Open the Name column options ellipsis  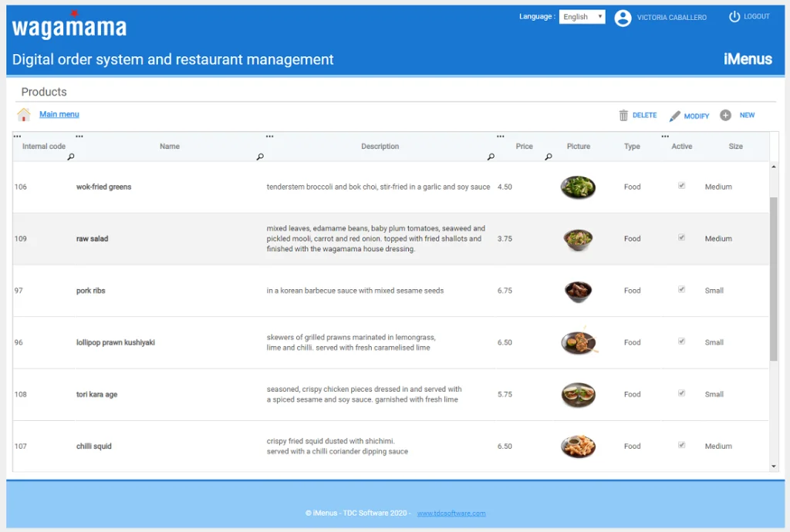[x=79, y=136]
